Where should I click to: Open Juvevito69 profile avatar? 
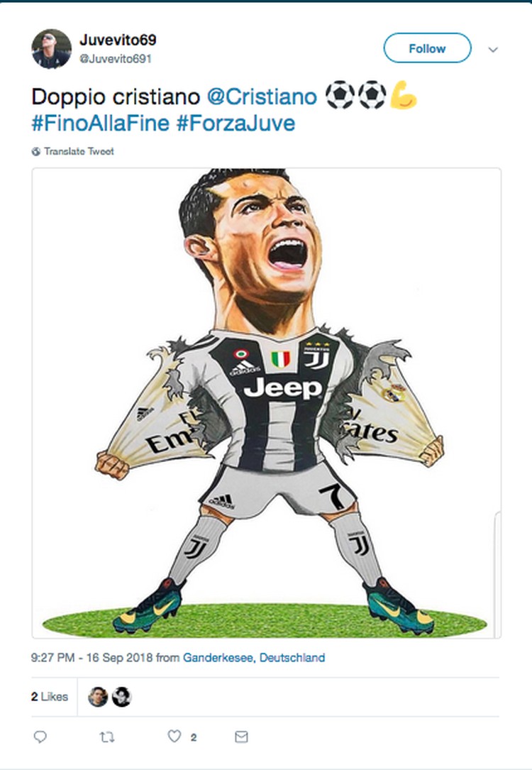coord(52,49)
